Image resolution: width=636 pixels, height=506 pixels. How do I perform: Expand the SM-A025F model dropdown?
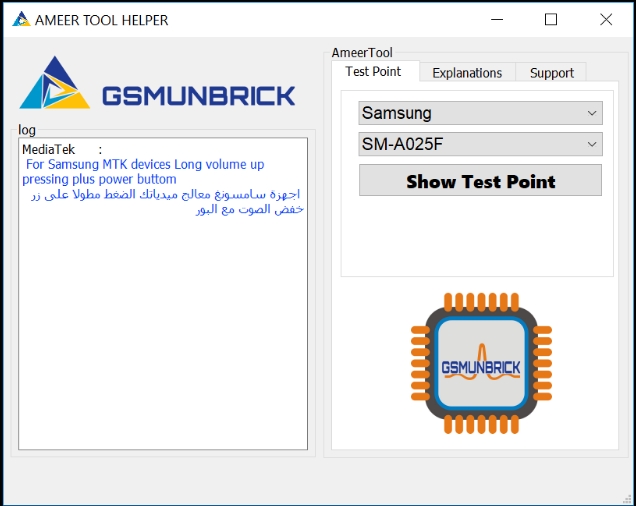coord(480,144)
